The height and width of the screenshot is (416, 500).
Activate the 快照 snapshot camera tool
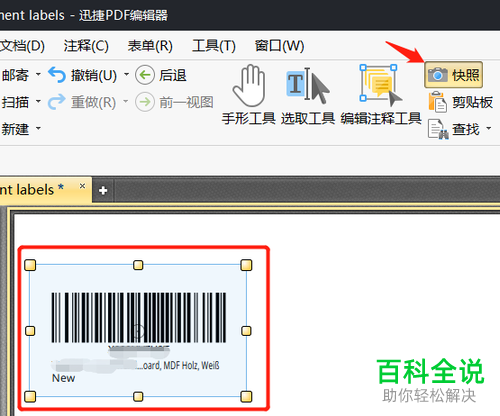click(453, 75)
